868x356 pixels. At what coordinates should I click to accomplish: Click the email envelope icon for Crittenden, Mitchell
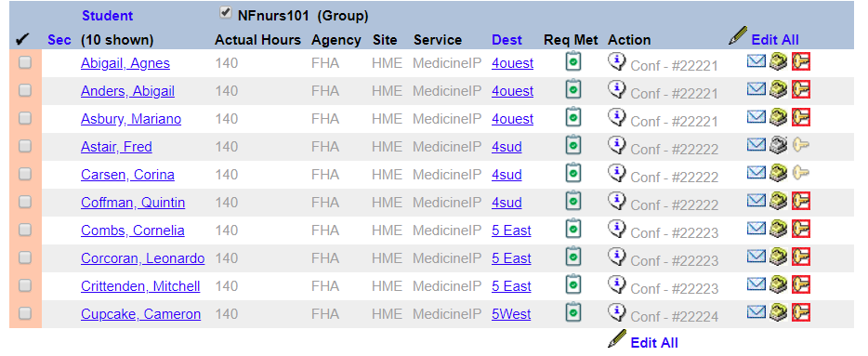pos(756,284)
